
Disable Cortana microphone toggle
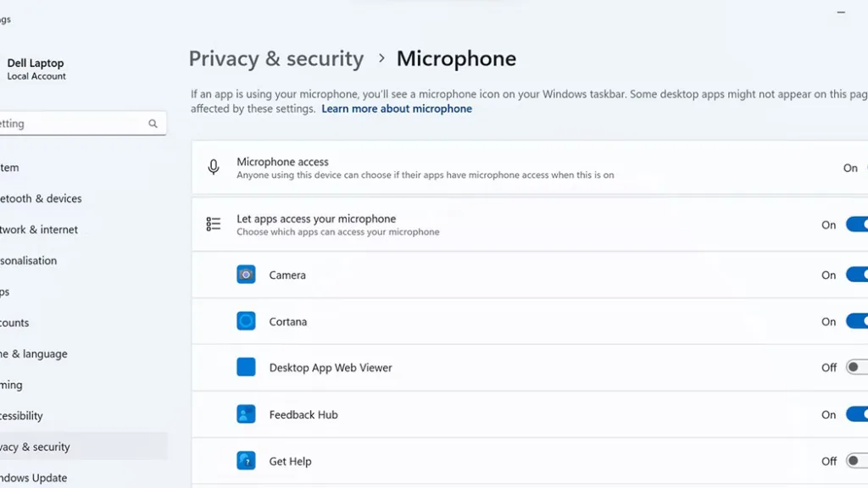tap(857, 321)
